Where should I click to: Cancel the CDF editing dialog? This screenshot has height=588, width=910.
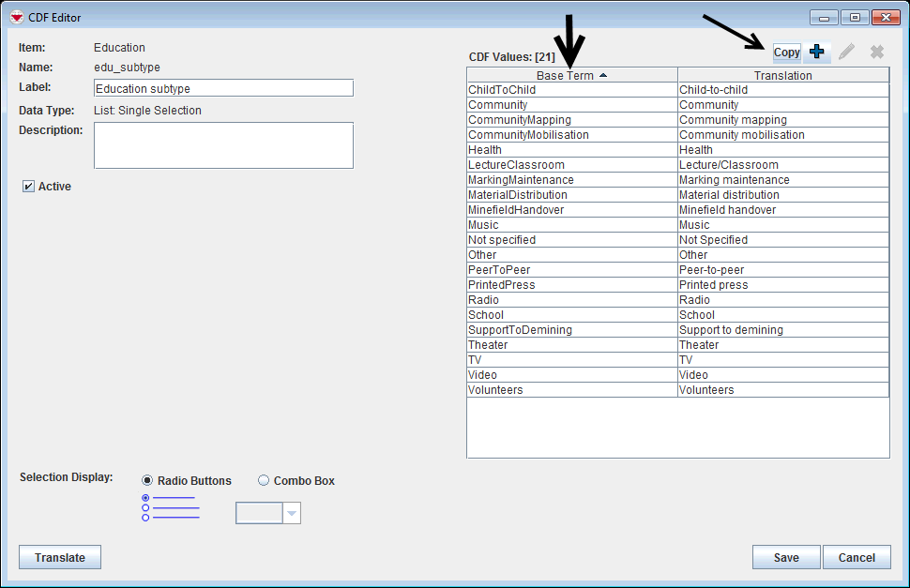click(857, 557)
